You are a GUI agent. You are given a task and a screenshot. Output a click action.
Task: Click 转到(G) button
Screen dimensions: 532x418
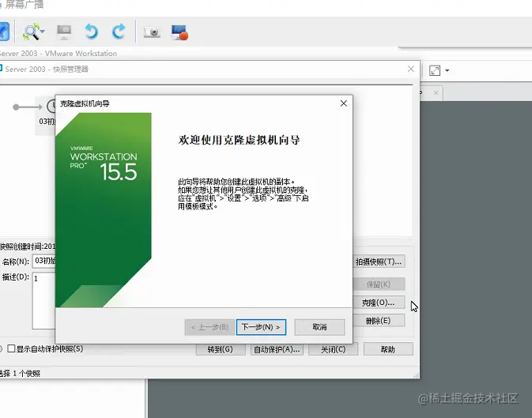tap(221, 349)
